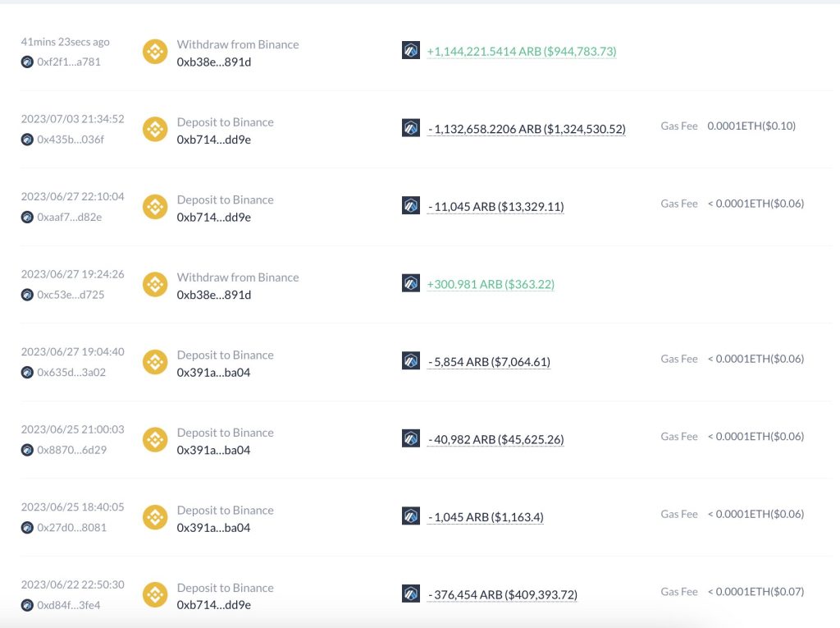Click 'Withdraw from Binance' label in top row
Viewport: 840px width, 628px height.
pyautogui.click(x=238, y=44)
